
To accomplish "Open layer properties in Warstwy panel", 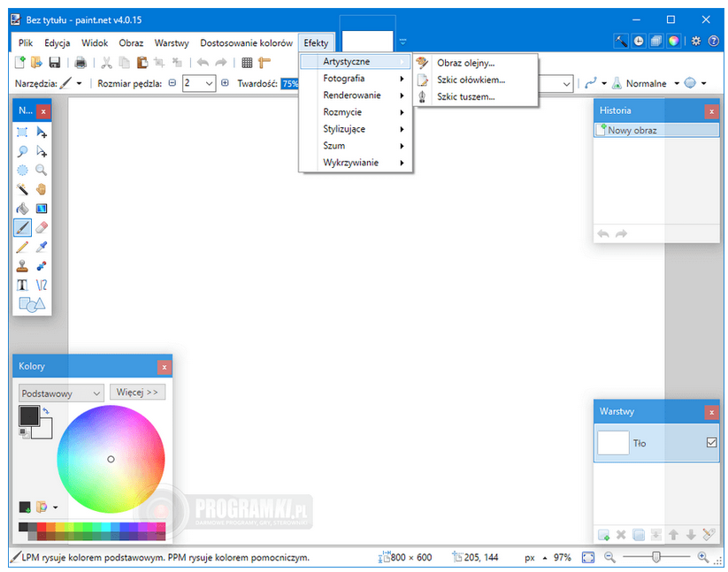I will pyautogui.click(x=709, y=535).
